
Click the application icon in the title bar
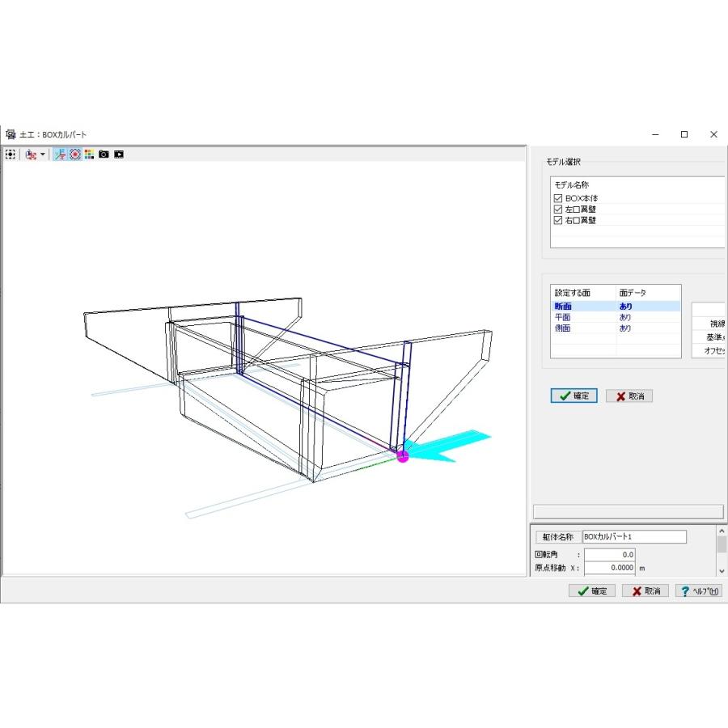tap(10, 133)
